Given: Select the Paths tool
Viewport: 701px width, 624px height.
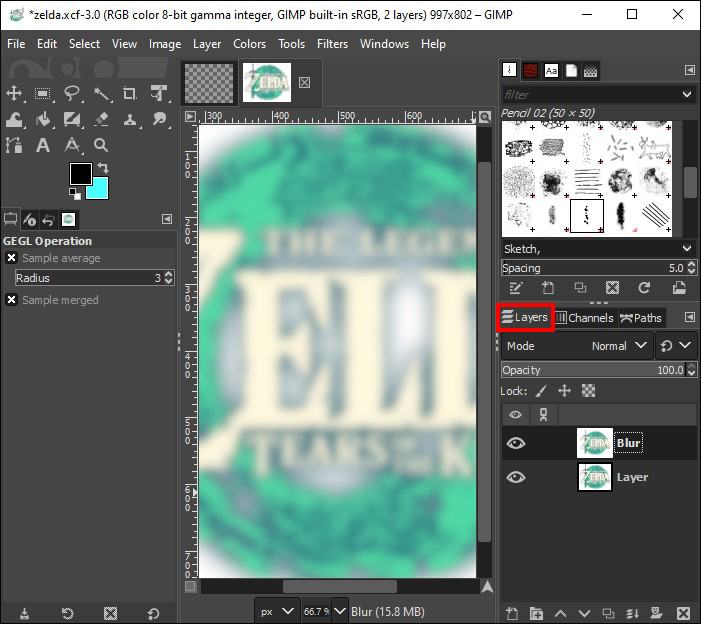Looking at the screenshot, I should tap(14, 145).
